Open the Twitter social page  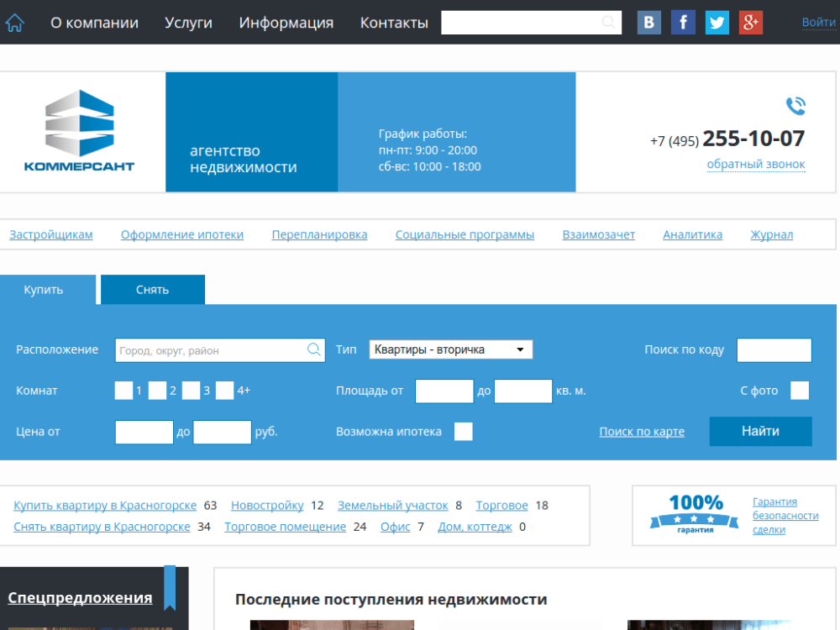tap(717, 23)
